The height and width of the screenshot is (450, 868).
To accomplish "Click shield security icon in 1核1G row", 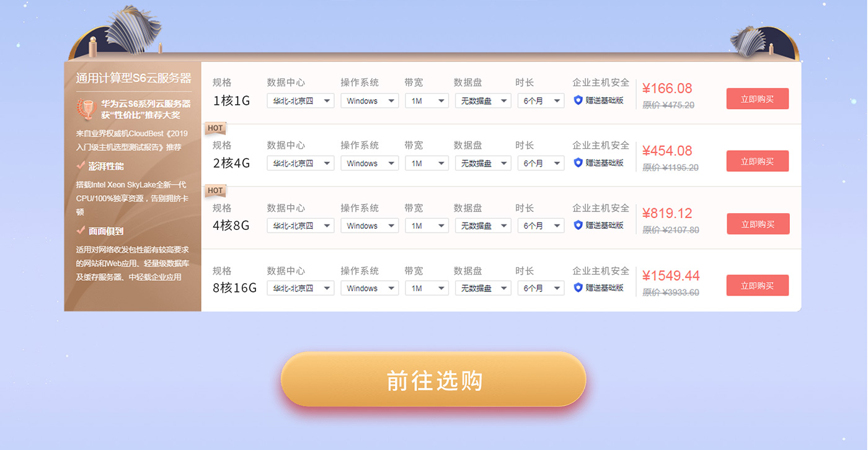I will click(x=578, y=100).
